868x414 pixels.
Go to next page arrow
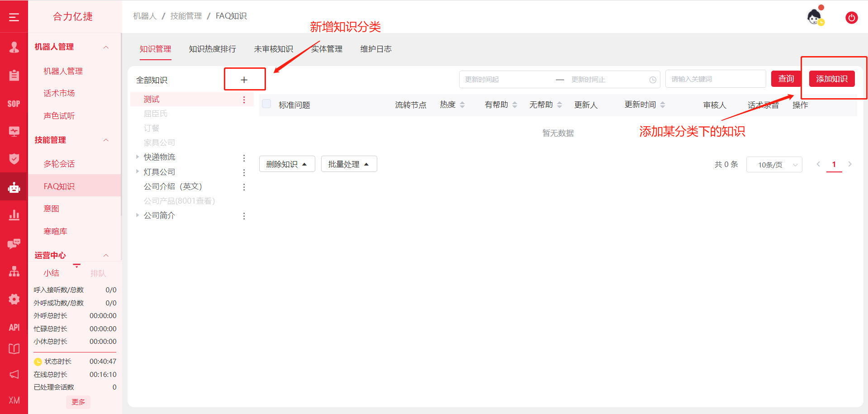850,164
